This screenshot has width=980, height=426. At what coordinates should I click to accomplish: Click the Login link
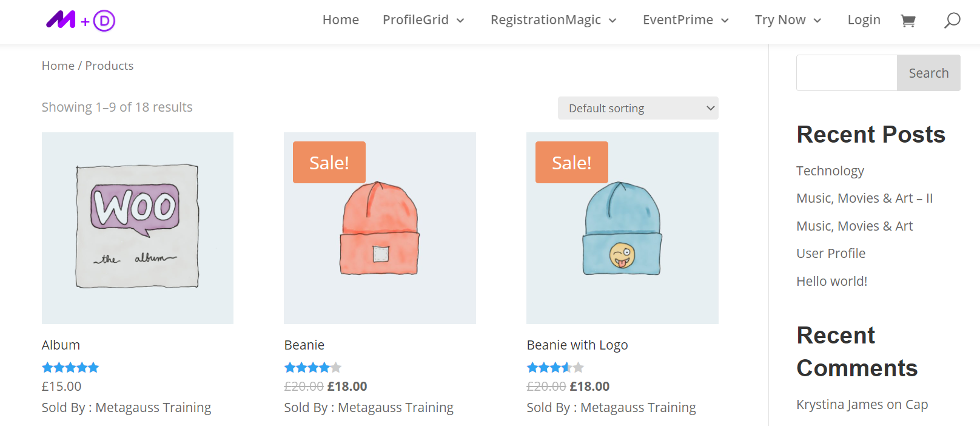(x=864, y=19)
